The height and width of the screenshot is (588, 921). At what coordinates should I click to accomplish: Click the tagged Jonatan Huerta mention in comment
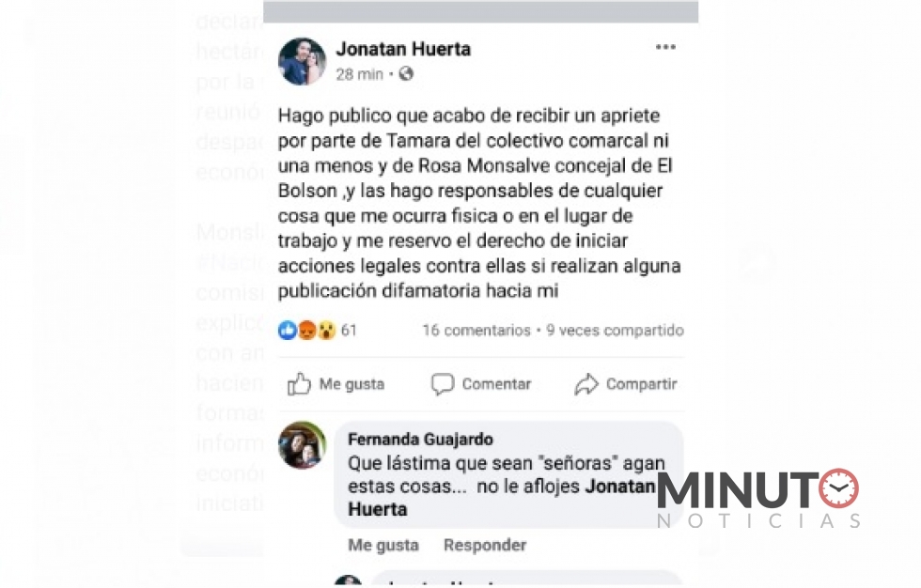501,498
